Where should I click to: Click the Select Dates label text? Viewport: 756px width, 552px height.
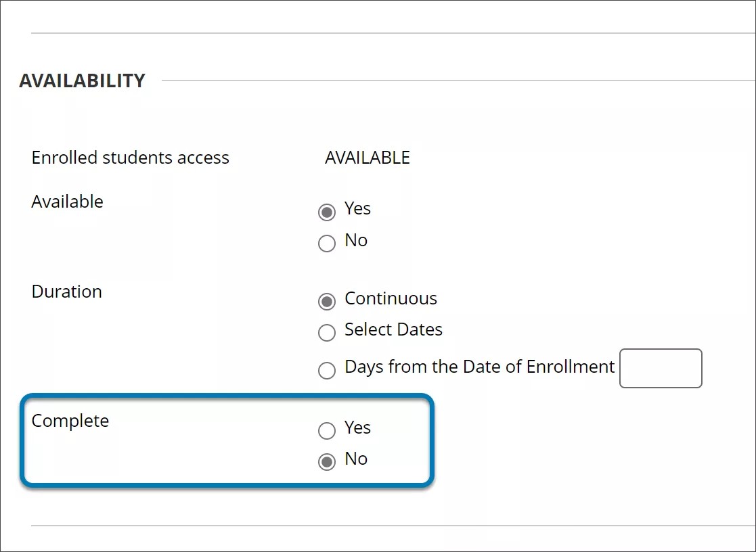point(394,330)
